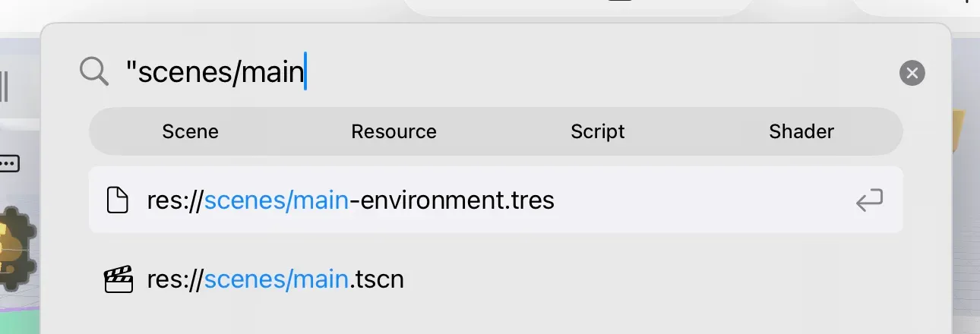Click the rounded panel above the search dialog
Image resolution: width=980 pixels, height=334 pixels.
577,7
